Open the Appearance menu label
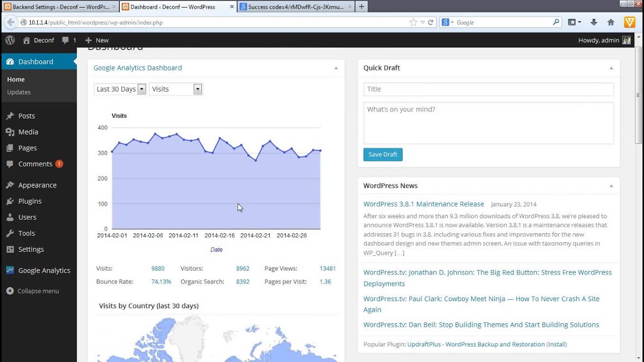This screenshot has height=362, width=644. point(37,185)
